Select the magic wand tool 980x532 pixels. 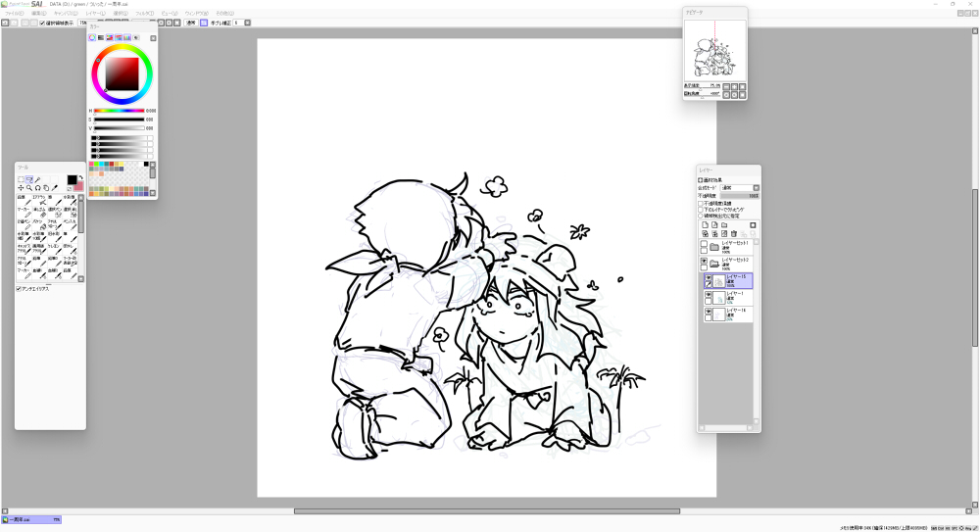point(36,179)
